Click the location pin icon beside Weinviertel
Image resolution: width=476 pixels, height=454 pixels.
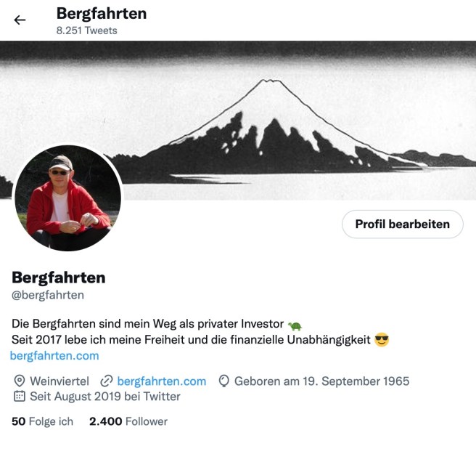tap(20, 381)
